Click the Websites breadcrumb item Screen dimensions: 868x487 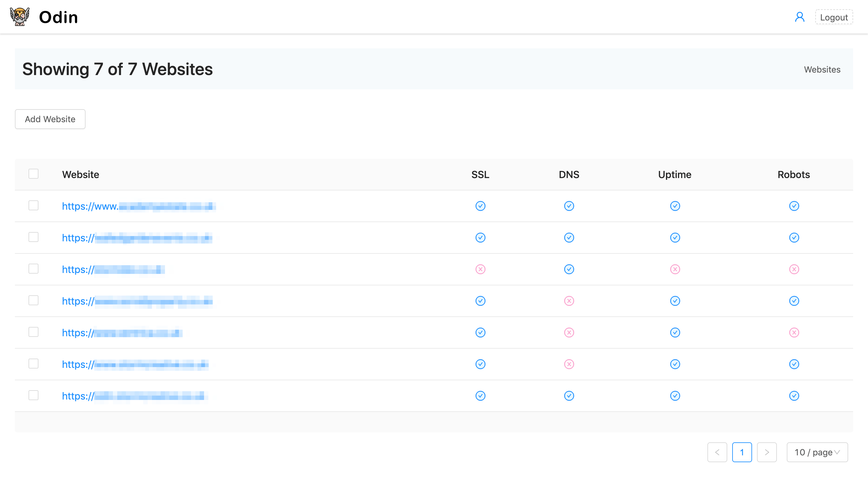[822, 69]
